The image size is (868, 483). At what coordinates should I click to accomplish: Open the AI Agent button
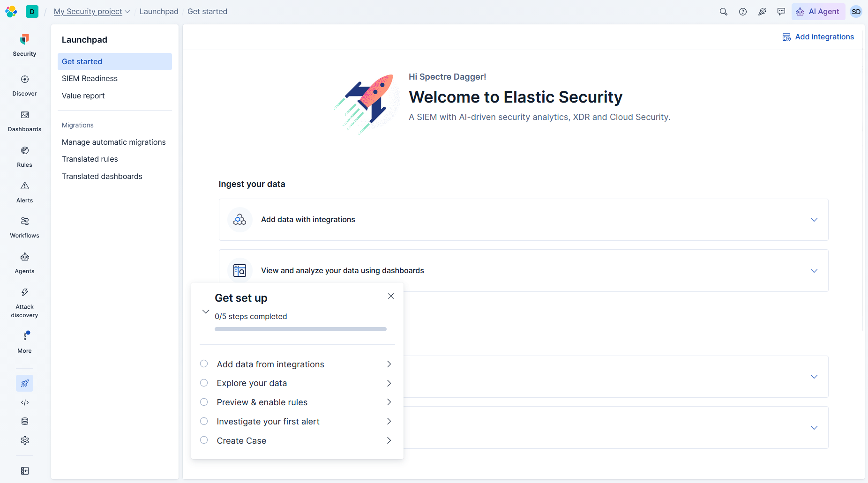pos(818,12)
